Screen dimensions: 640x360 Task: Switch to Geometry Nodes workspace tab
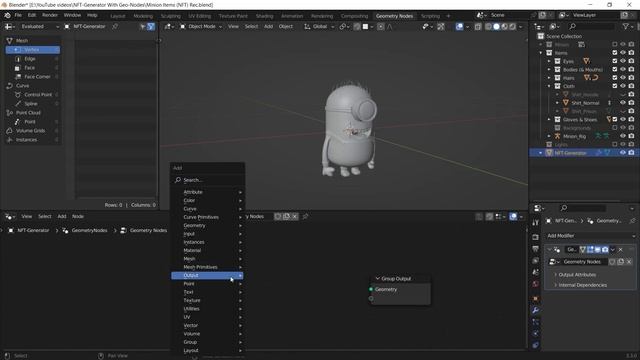394,16
